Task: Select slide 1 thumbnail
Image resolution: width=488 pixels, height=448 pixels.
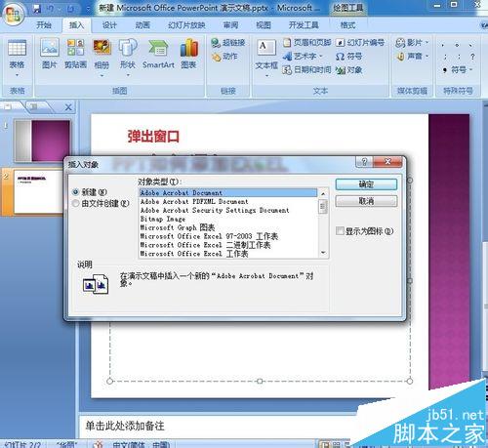Action: pyautogui.click(x=42, y=141)
